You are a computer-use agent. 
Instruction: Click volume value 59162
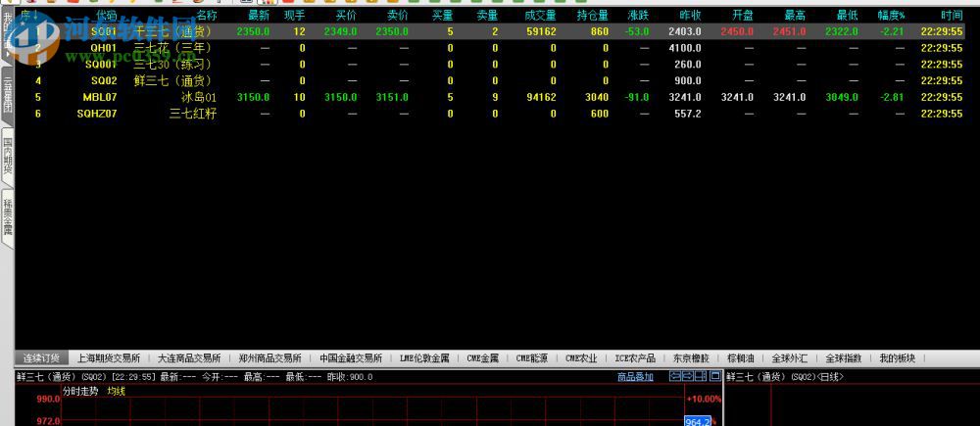(541, 31)
